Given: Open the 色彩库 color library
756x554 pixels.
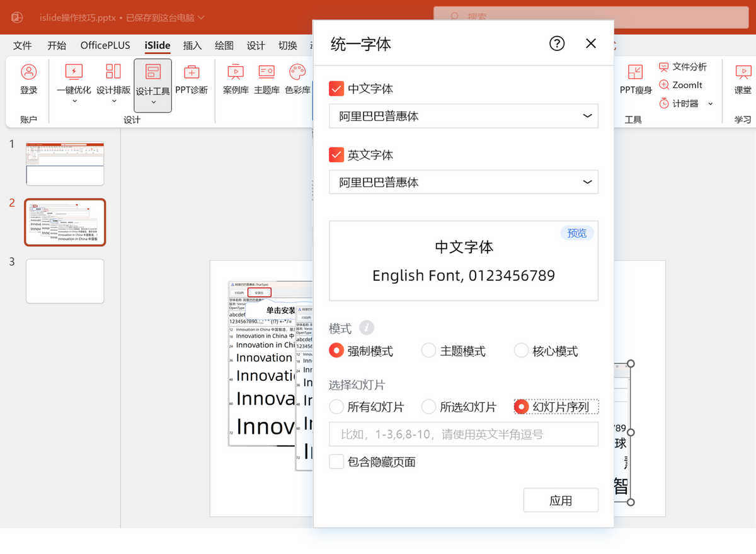Looking at the screenshot, I should tap(297, 81).
